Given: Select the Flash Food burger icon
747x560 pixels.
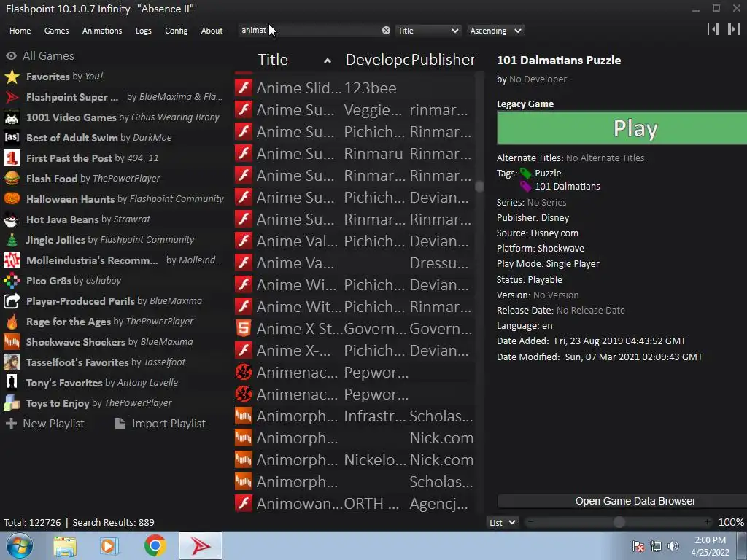Looking at the screenshot, I should [12, 179].
